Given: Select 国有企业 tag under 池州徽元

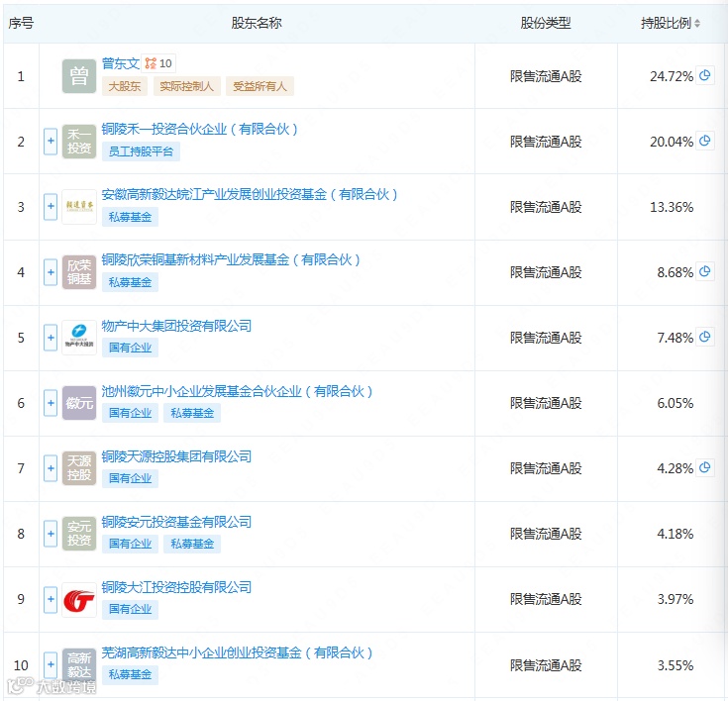Looking at the screenshot, I should [130, 413].
